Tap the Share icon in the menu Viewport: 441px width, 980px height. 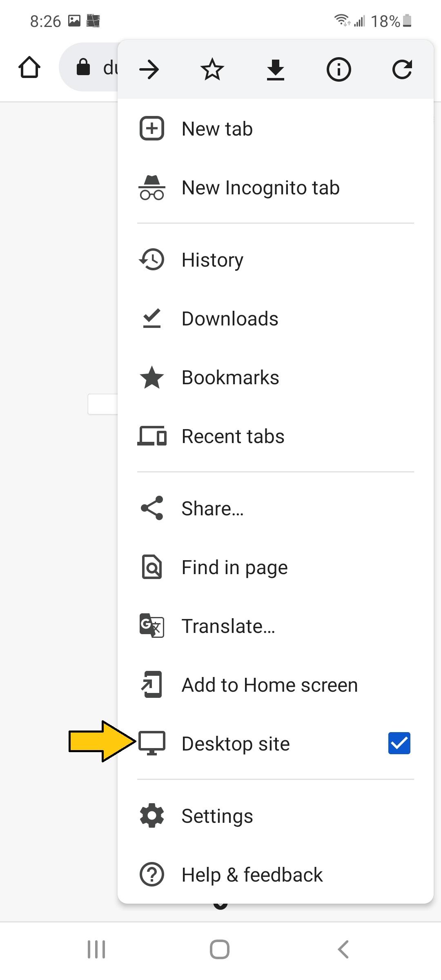151,508
